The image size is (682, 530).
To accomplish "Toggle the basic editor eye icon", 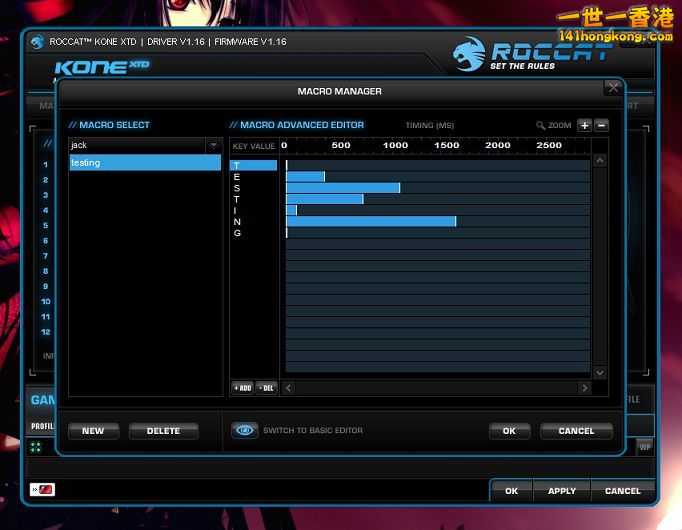I will click(x=244, y=430).
